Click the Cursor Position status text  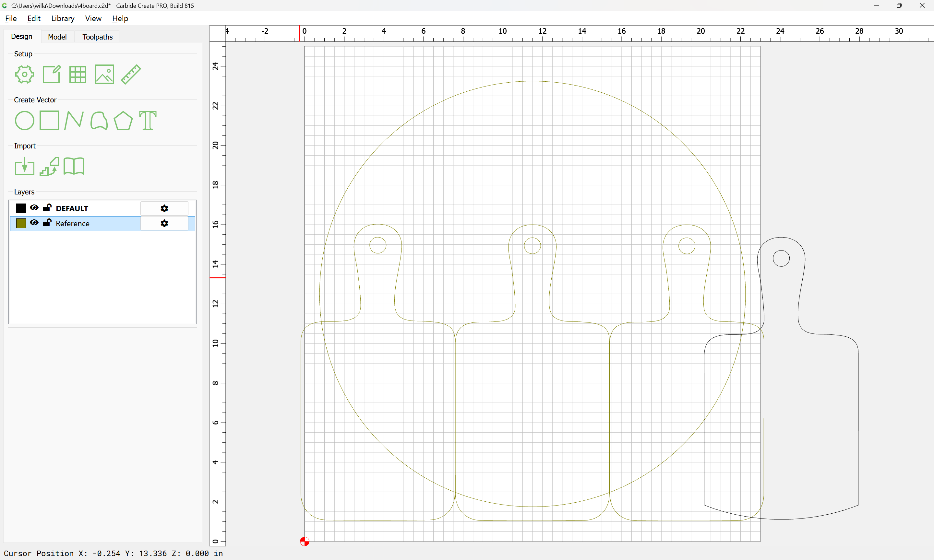pyautogui.click(x=113, y=553)
